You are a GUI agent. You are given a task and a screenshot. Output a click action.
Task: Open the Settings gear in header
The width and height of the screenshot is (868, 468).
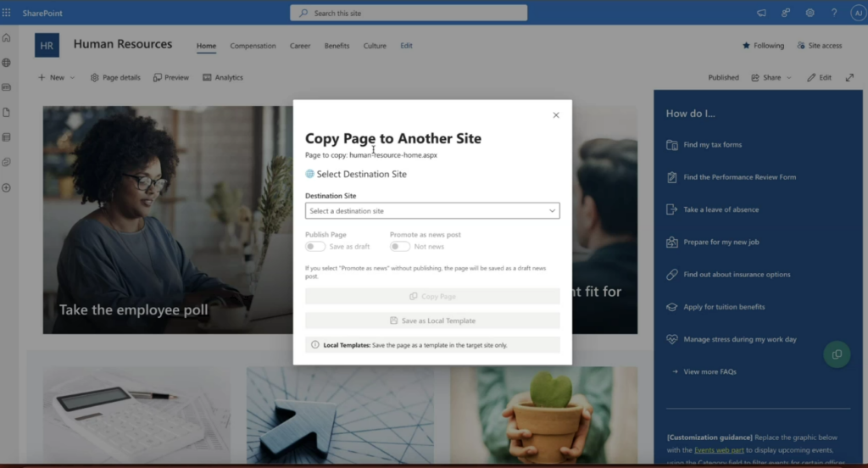810,13
